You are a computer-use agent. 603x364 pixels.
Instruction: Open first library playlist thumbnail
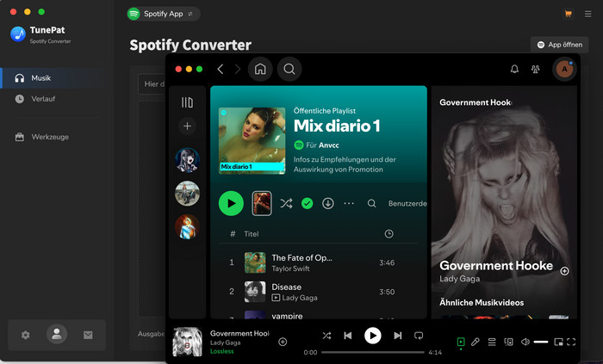(x=187, y=160)
